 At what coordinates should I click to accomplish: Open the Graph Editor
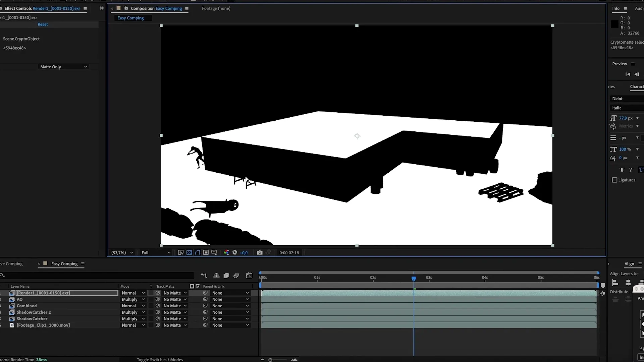(x=249, y=275)
